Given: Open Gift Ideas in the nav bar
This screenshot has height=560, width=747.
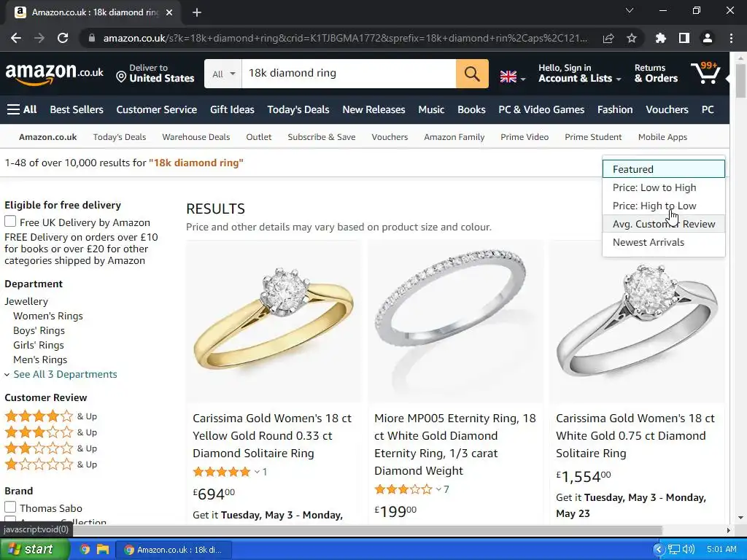Looking at the screenshot, I should coord(232,109).
